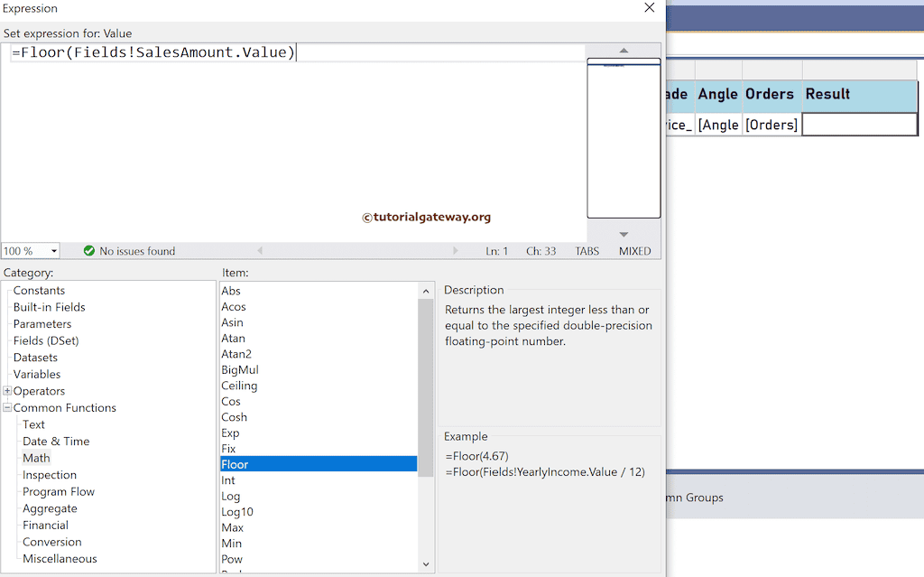Select the Text category under Common Functions
Screen dimensions: 924x577
click(33, 424)
